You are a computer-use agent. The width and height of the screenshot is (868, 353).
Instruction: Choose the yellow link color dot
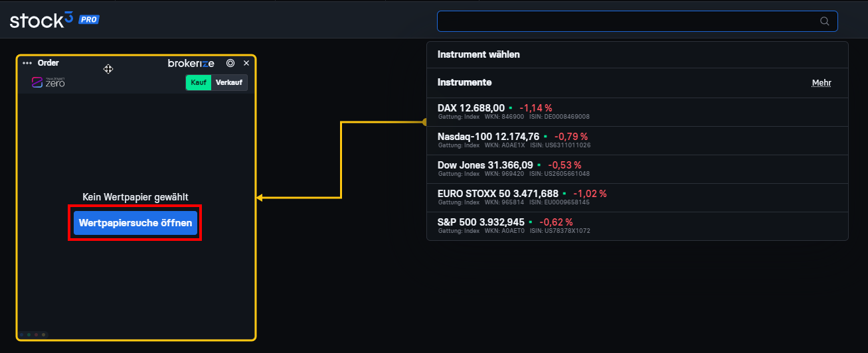43,334
